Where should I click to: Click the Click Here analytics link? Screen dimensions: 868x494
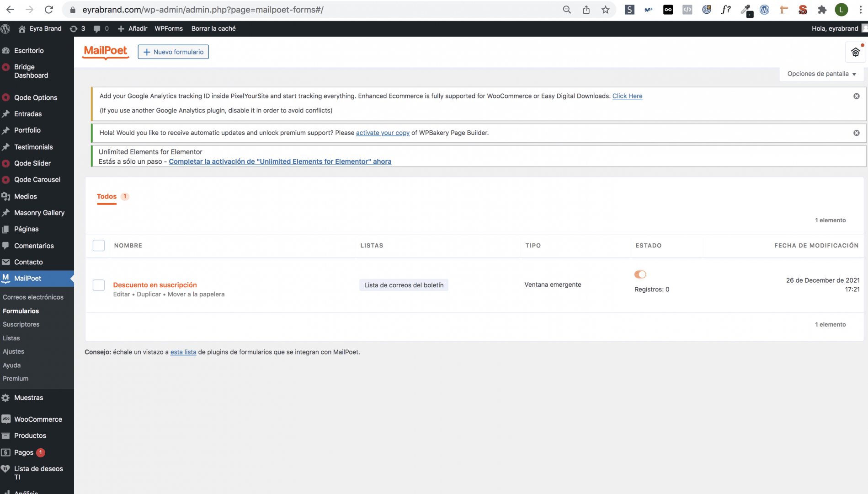pos(627,96)
